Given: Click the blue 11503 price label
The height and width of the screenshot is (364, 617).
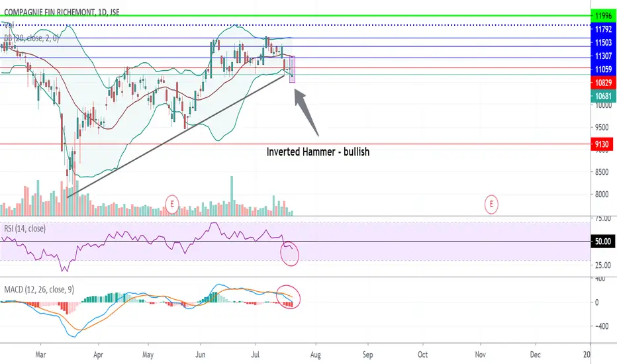Looking at the screenshot, I should [x=603, y=42].
